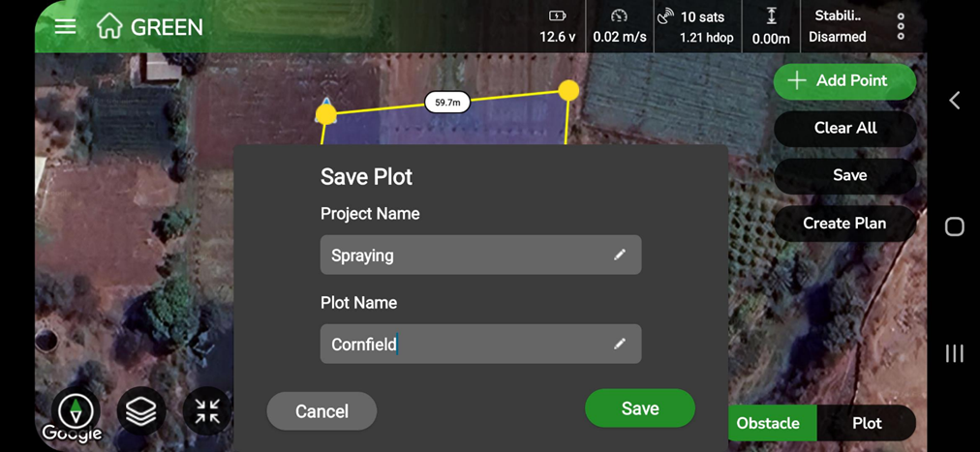Switch to Plot mode
The image size is (980, 452).
867,423
